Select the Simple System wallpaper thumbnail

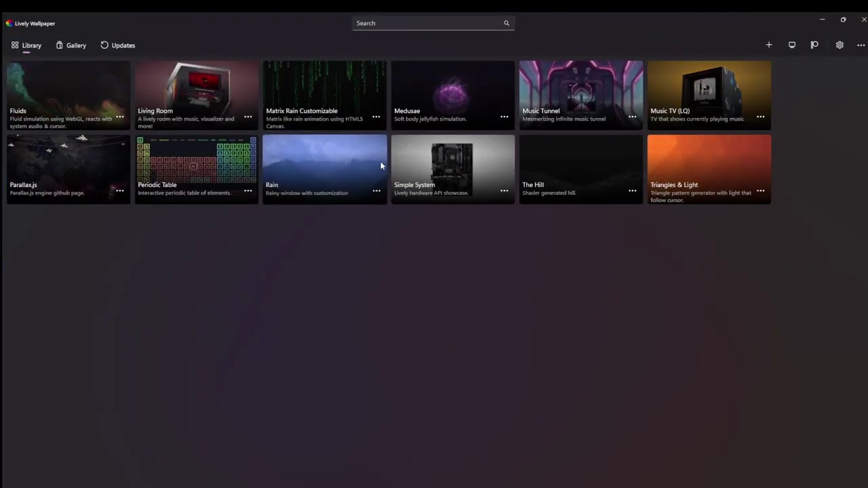(x=453, y=169)
